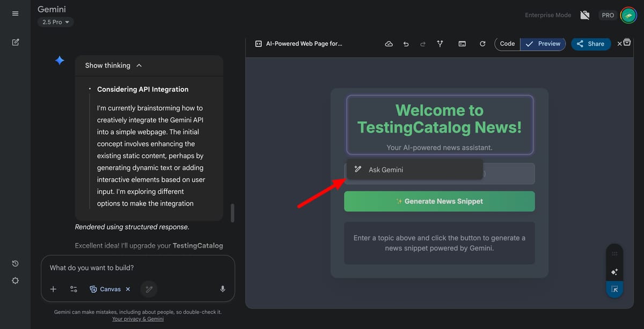Toggle the sidebar with the hamburger icon

(15, 13)
